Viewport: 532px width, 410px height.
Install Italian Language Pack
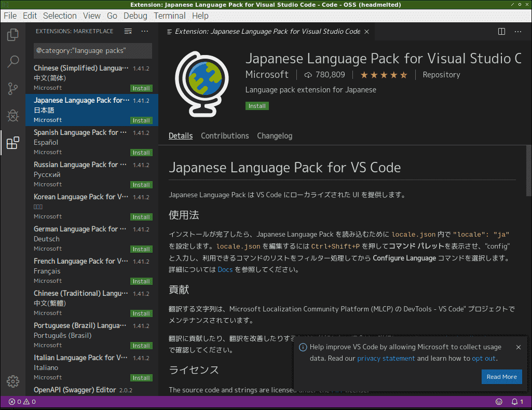tap(141, 378)
